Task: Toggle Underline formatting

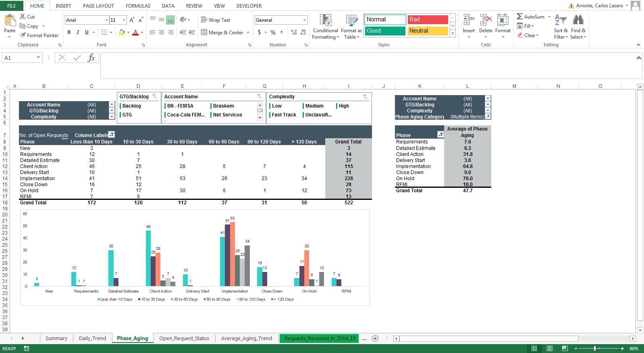Action: pos(87,32)
